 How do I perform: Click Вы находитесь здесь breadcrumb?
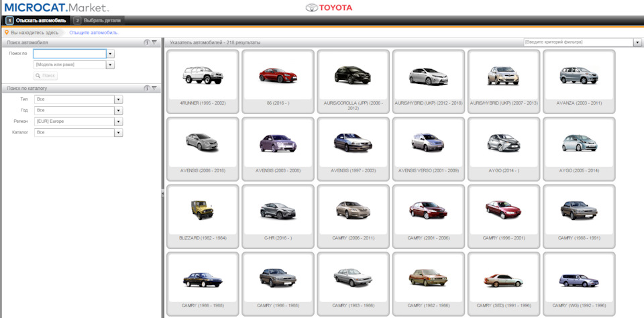coord(34,32)
